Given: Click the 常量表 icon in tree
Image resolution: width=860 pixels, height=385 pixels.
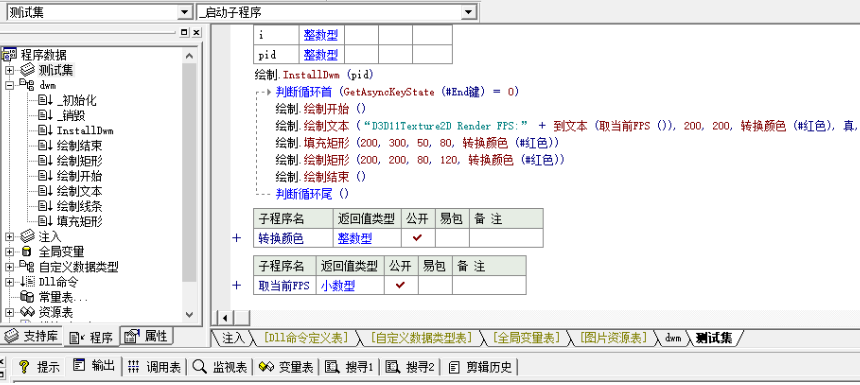Looking at the screenshot, I should 27,297.
